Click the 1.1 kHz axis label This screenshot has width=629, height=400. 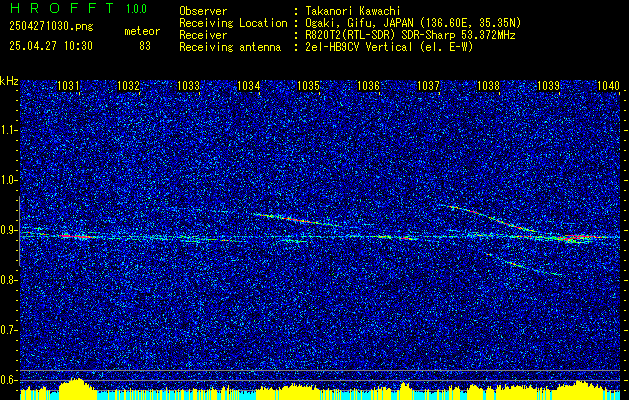pyautogui.click(x=8, y=130)
